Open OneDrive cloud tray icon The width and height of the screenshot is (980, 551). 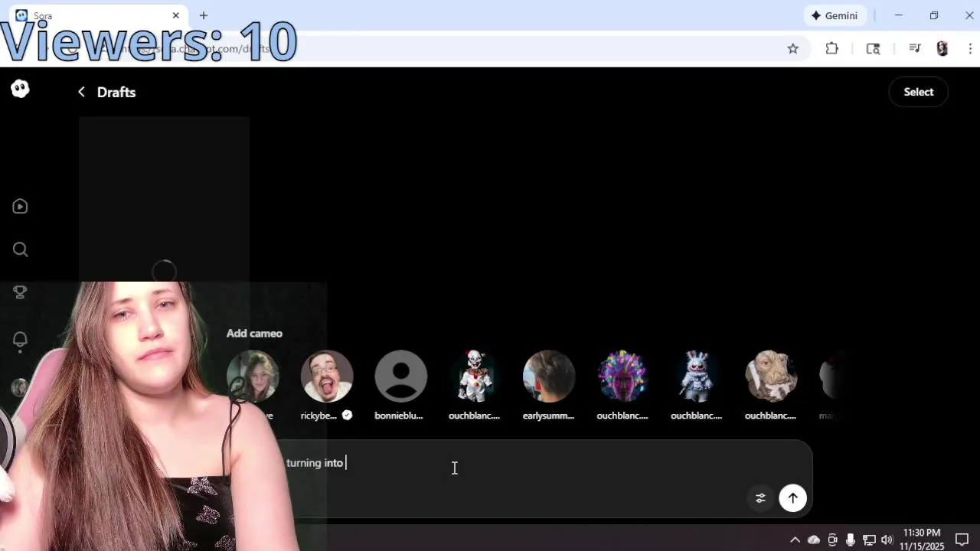814,540
